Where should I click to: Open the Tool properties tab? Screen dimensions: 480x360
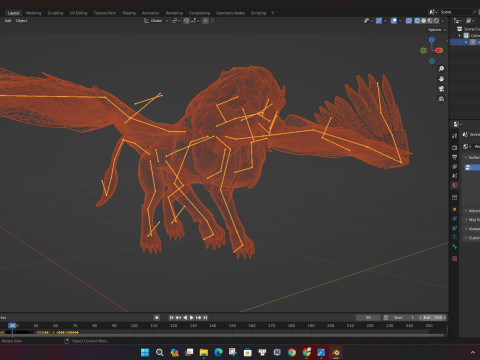pyautogui.click(x=455, y=136)
